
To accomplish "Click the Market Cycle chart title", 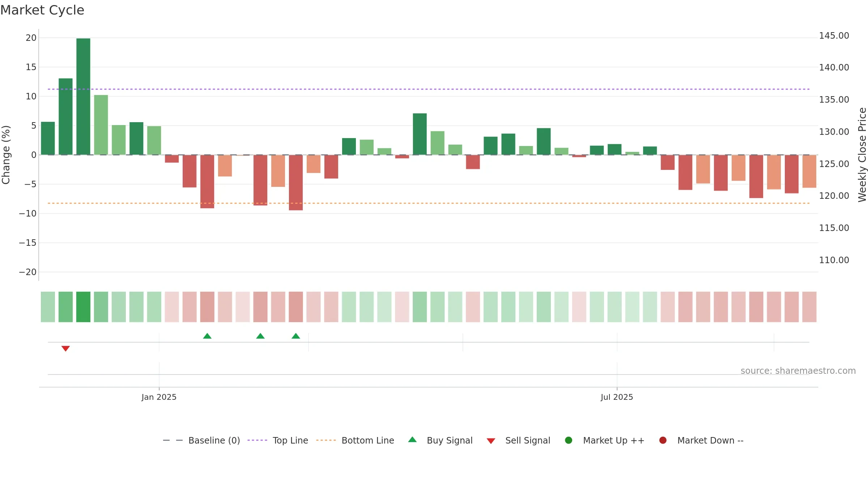I will click(42, 10).
